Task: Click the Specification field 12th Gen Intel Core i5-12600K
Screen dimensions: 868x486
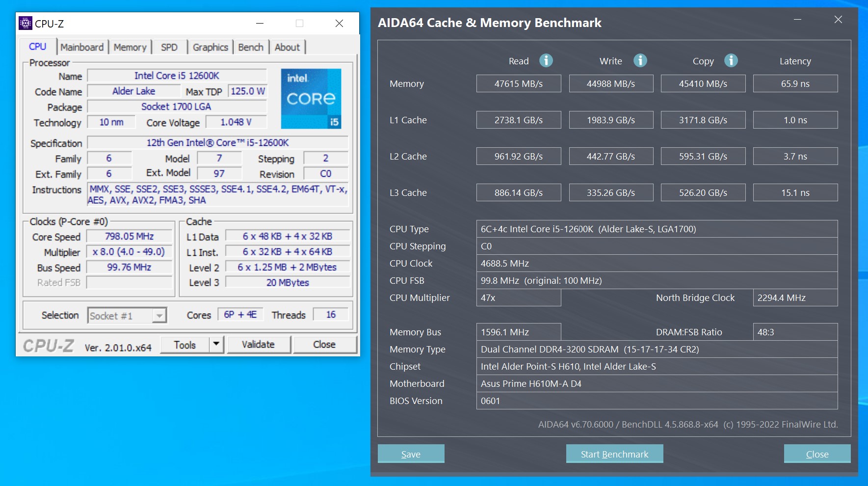Action: click(217, 143)
